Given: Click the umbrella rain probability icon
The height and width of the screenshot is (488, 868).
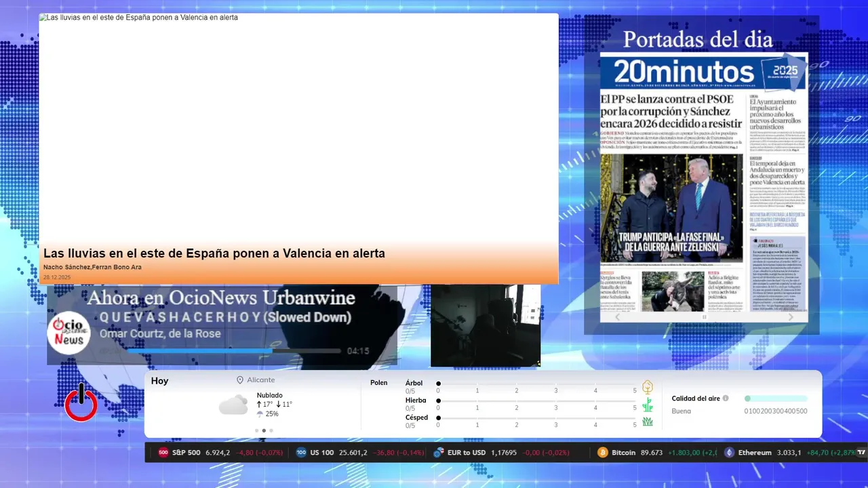Looking at the screenshot, I should click(260, 414).
